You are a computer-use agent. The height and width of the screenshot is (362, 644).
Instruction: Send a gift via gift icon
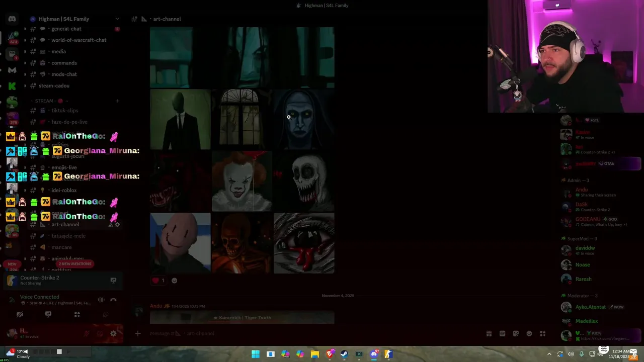pyautogui.click(x=489, y=333)
